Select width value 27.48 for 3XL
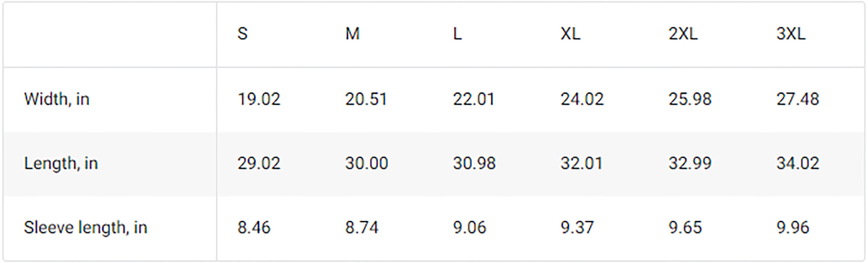Image resolution: width=868 pixels, height=263 pixels. (797, 99)
